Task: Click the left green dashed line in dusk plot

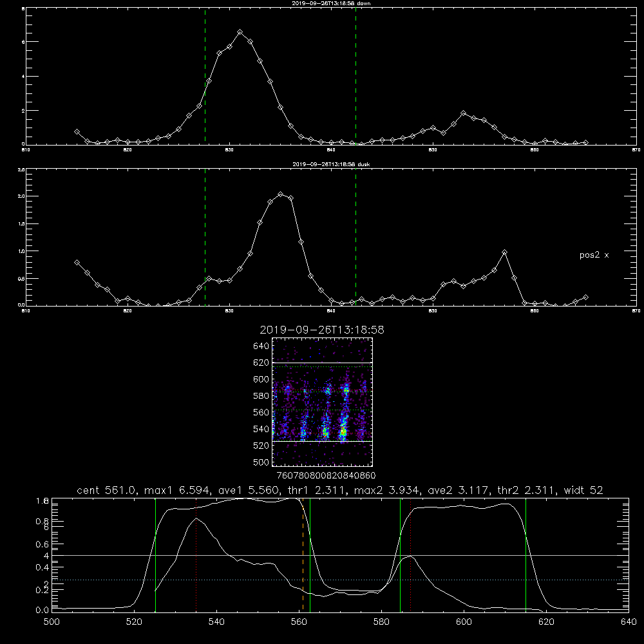Action: (x=205, y=237)
